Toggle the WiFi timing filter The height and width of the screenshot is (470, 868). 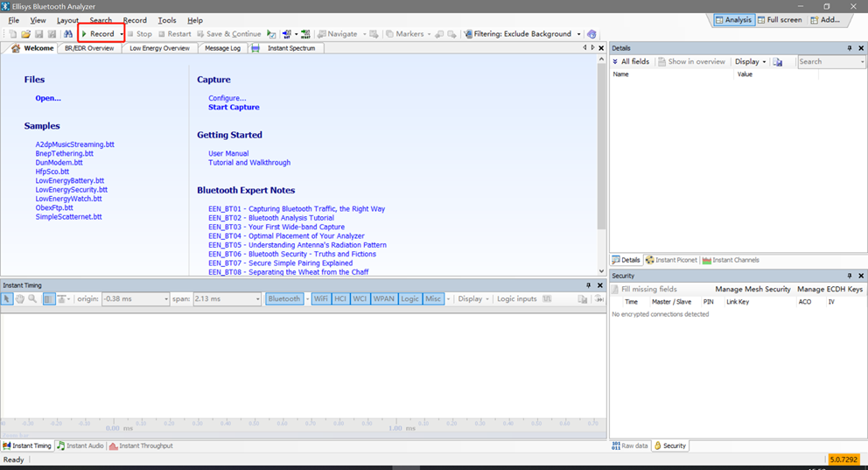click(320, 299)
